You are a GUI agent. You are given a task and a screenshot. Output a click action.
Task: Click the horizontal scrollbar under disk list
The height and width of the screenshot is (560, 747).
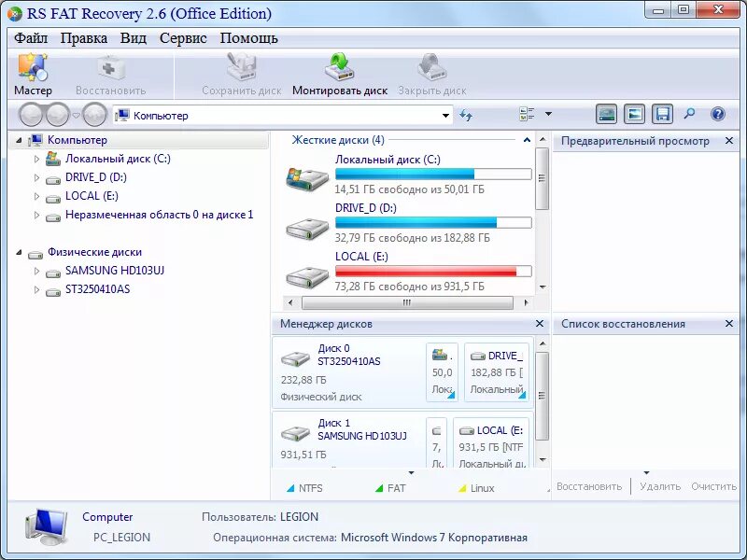(407, 302)
